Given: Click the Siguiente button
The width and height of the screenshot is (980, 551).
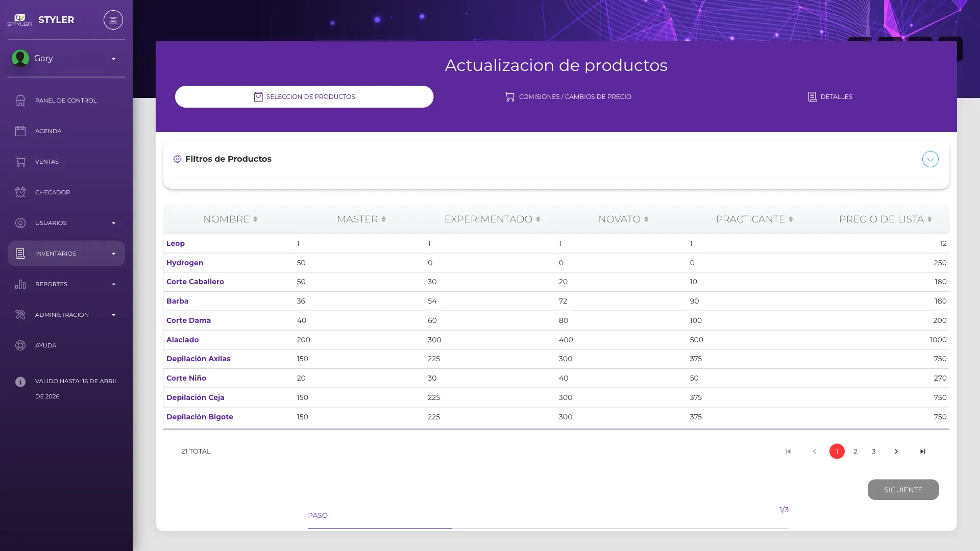Looking at the screenshot, I should tap(903, 490).
